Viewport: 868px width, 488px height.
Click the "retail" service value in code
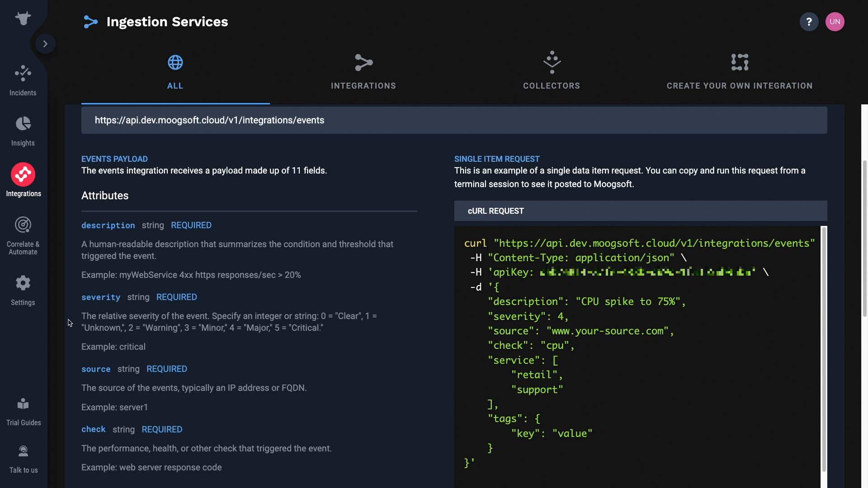[537, 375]
